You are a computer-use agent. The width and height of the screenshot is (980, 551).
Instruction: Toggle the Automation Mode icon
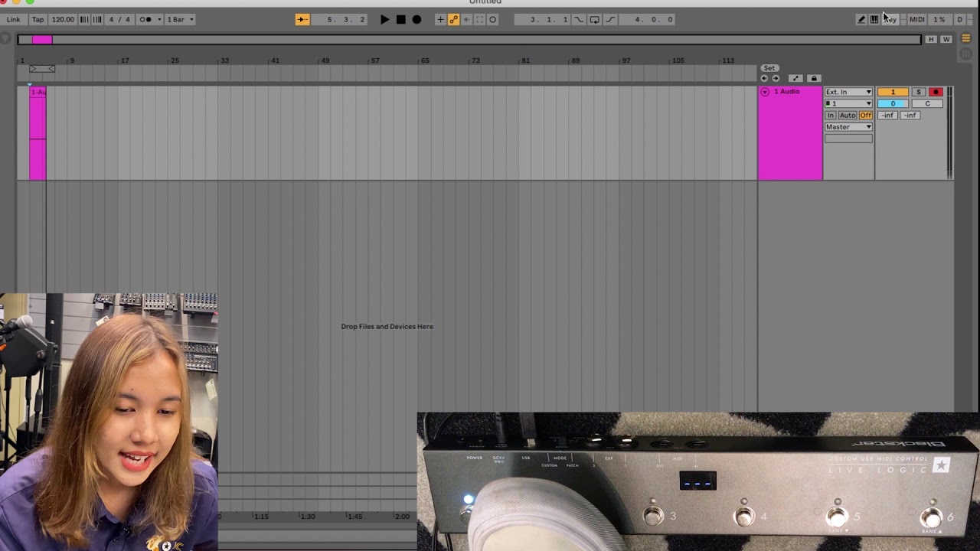[x=795, y=78]
